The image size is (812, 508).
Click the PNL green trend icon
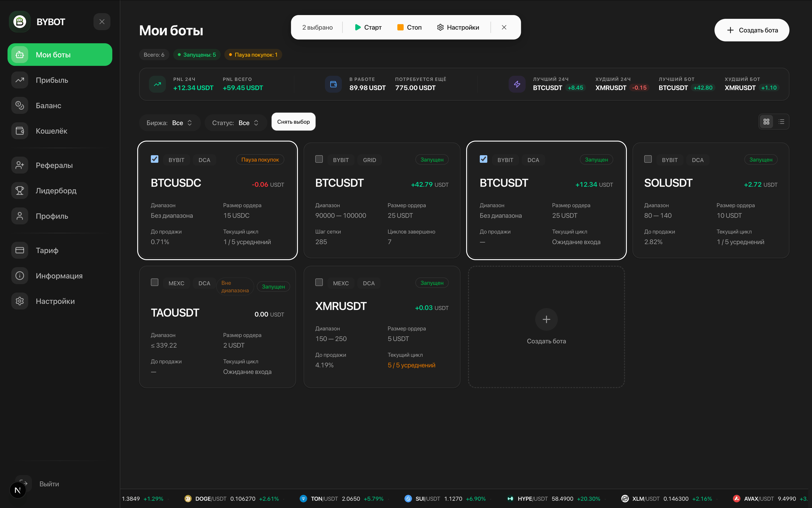coord(157,84)
